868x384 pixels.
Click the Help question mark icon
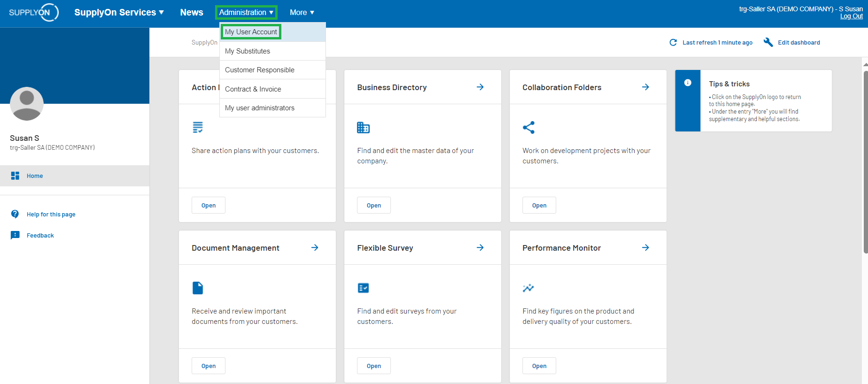click(15, 214)
